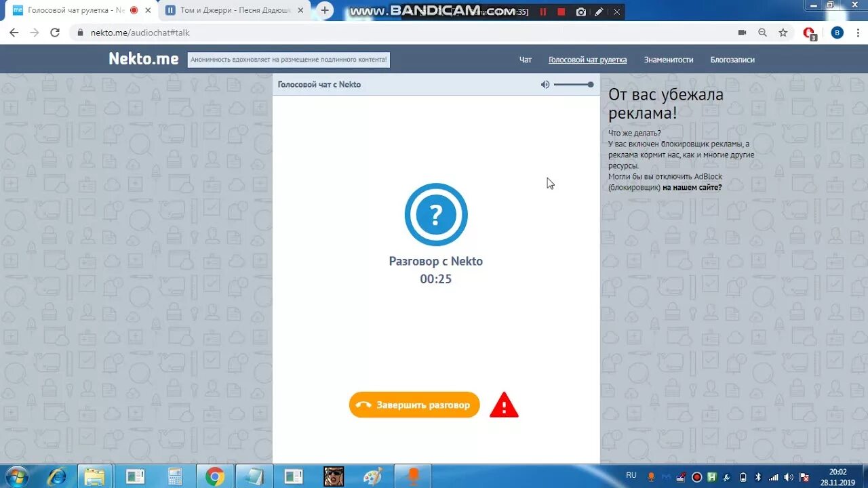End the call with Завершить разговор button
This screenshot has width=868, height=488.
414,405
